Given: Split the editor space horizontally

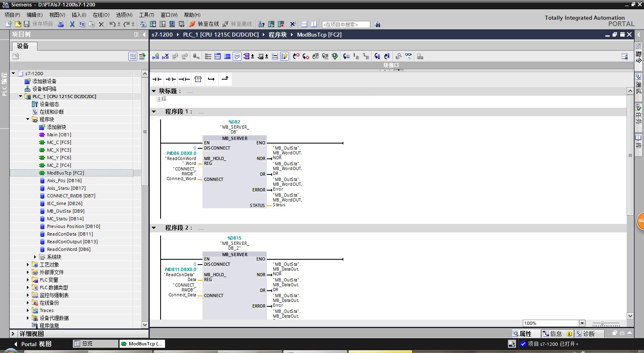Looking at the screenshot, I should (x=304, y=24).
